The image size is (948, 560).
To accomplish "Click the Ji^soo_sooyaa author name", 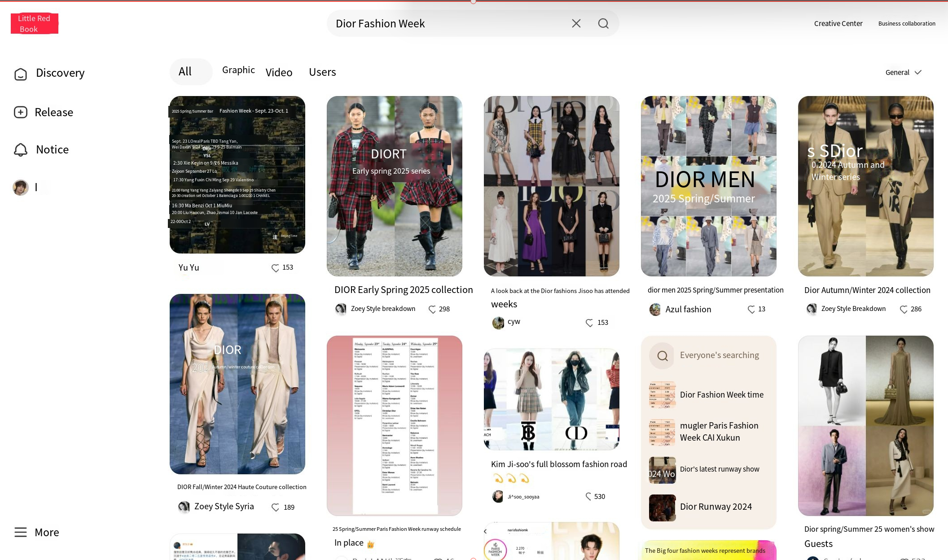I will click(x=523, y=497).
